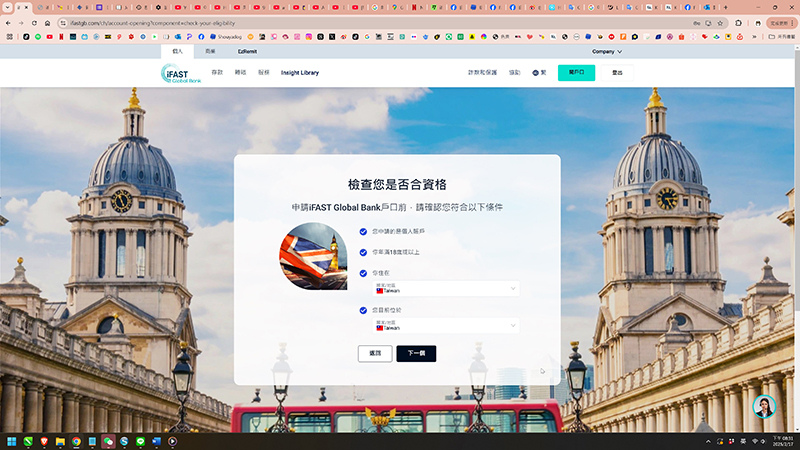The height and width of the screenshot is (450, 800).
Task: Open the Instagram bookmark icon
Action: 309,37
